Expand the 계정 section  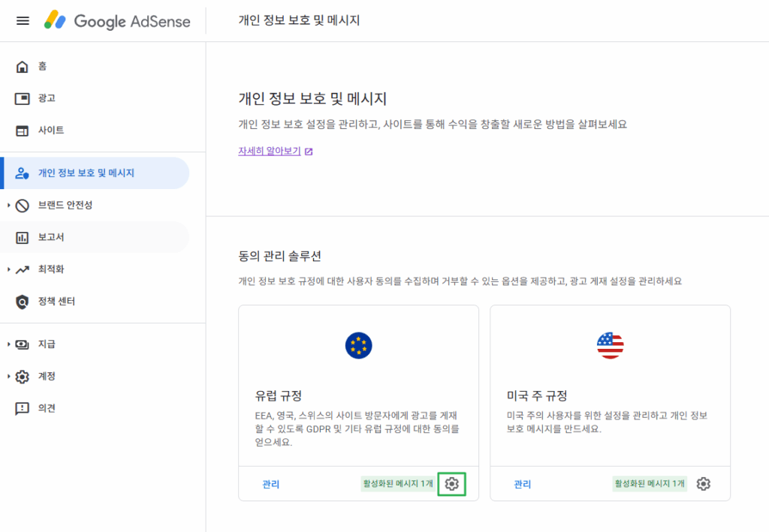(47, 376)
